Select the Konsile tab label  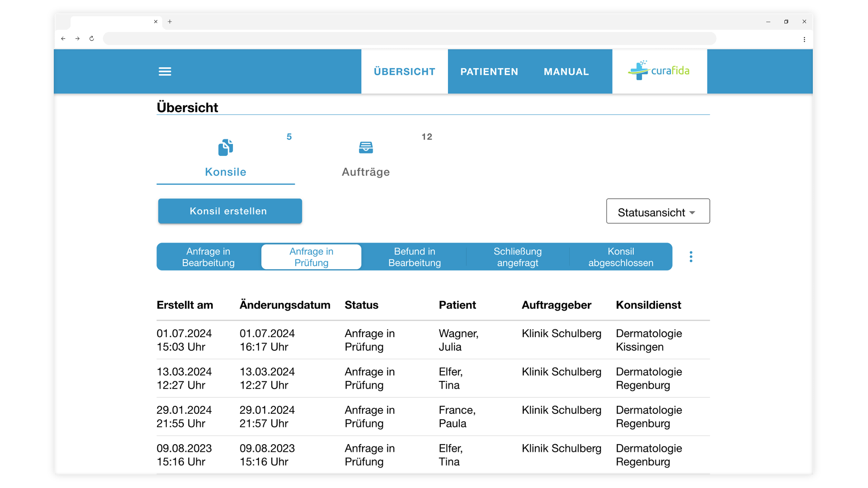[x=226, y=172]
